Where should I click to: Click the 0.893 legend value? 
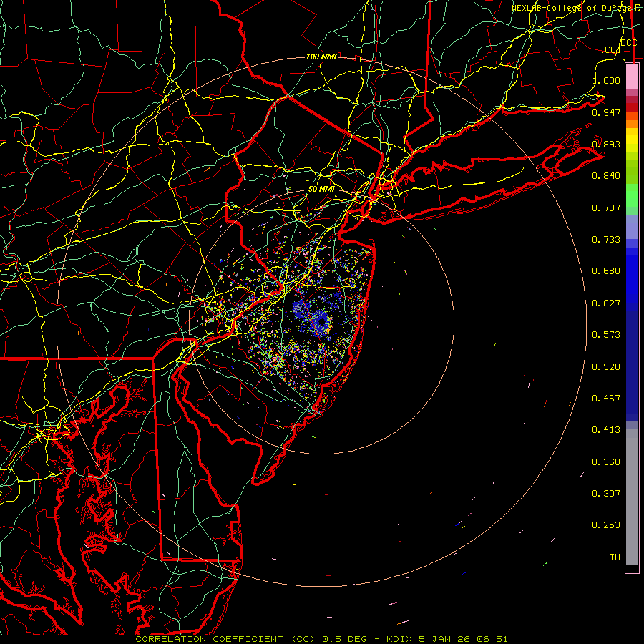click(606, 144)
